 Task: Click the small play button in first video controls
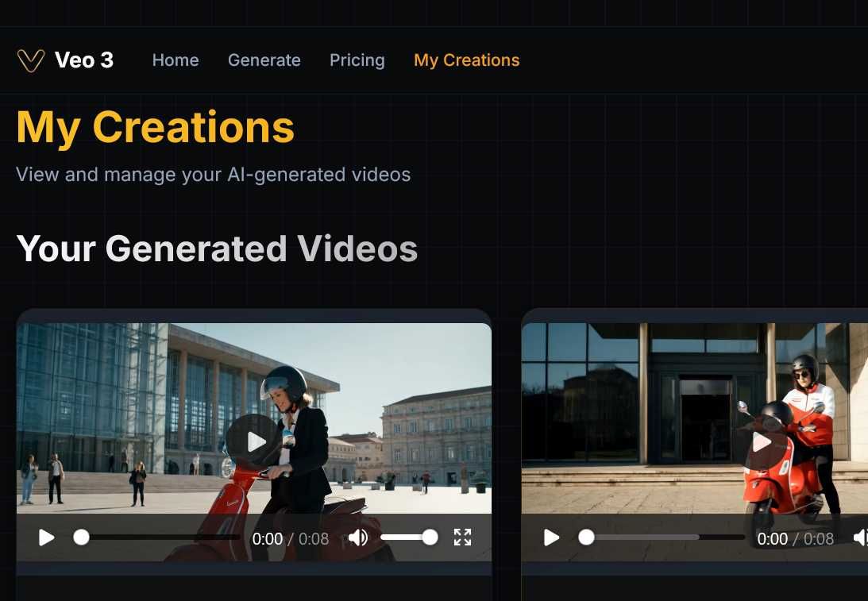47,537
